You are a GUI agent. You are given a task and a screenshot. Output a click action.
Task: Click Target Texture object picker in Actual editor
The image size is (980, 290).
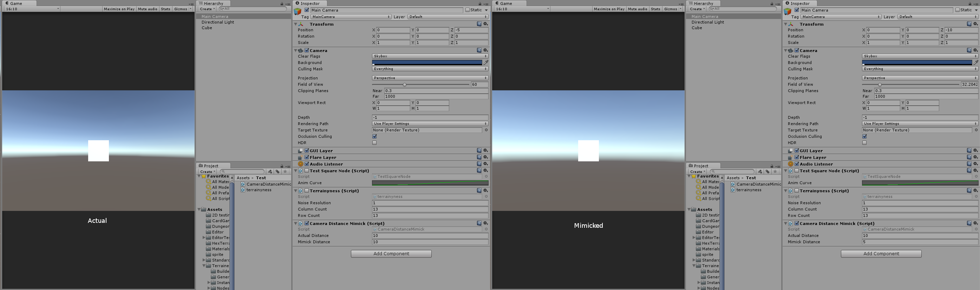486,130
